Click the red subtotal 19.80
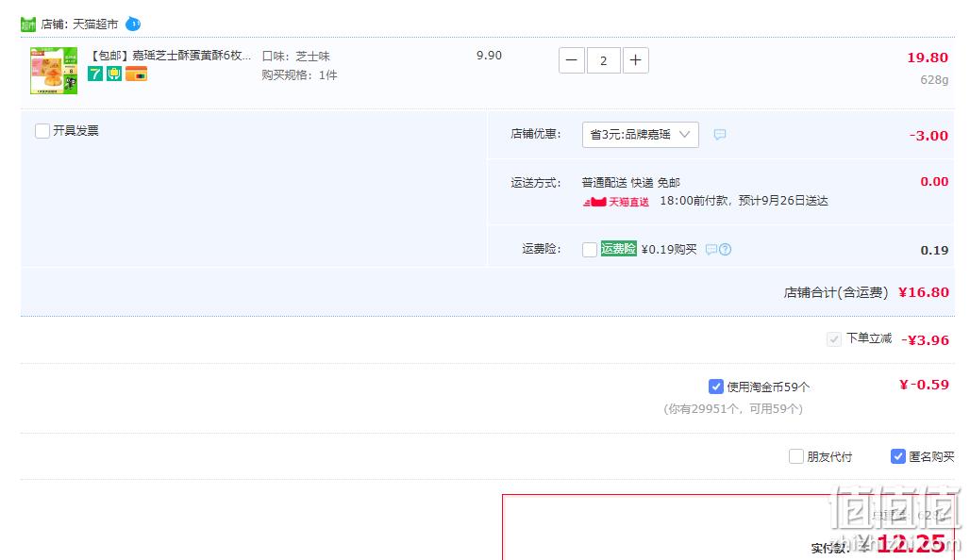The width and height of the screenshot is (970, 560). coord(928,58)
